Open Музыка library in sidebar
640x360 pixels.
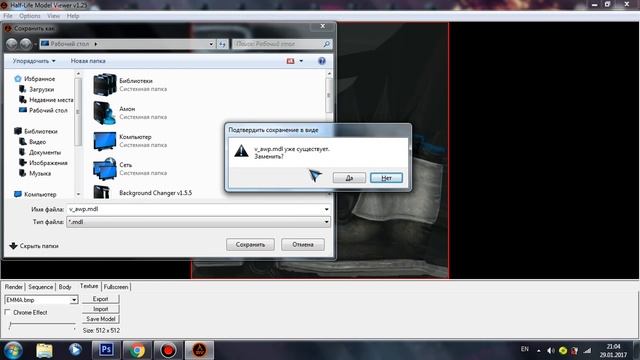click(x=40, y=173)
